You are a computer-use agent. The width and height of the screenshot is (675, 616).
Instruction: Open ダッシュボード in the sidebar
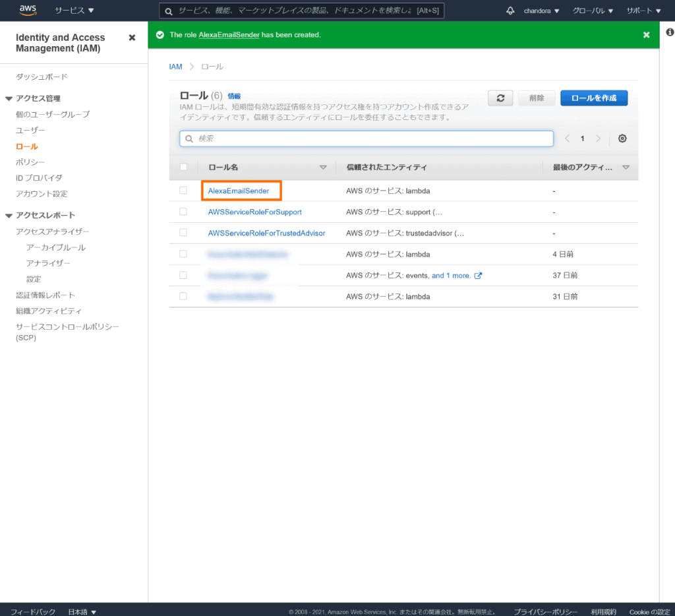coord(42,77)
